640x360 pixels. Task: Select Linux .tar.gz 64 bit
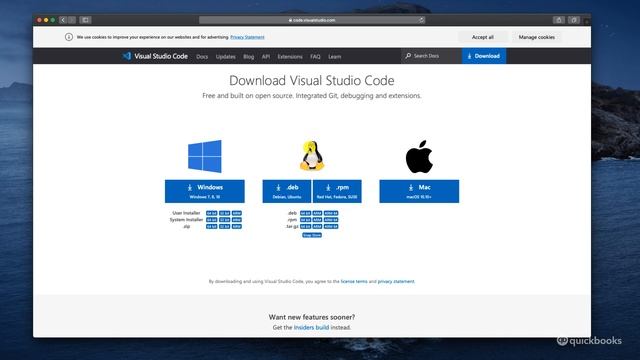click(305, 226)
